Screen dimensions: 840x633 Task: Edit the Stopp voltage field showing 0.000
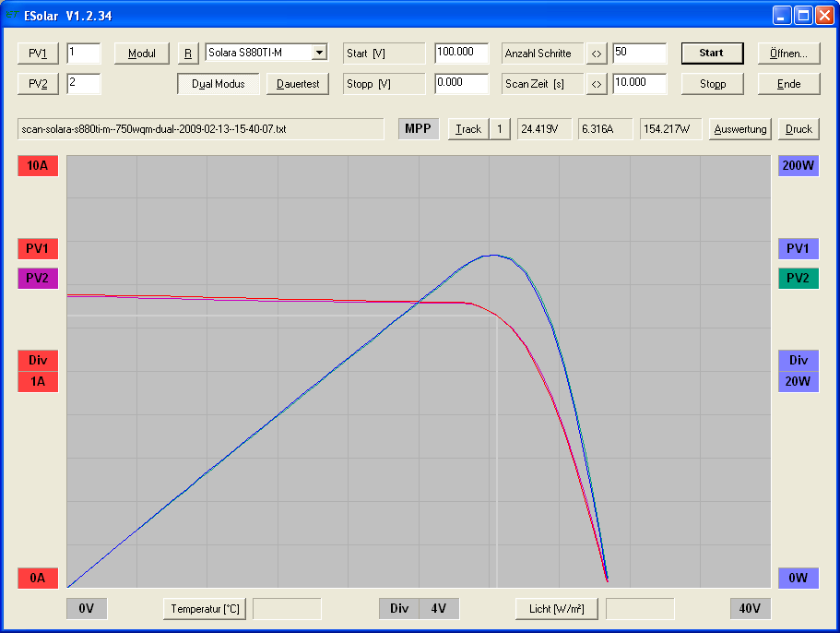click(461, 84)
